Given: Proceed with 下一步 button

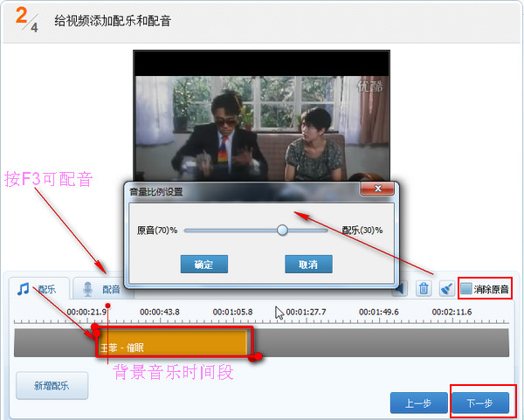Looking at the screenshot, I should pos(479,403).
